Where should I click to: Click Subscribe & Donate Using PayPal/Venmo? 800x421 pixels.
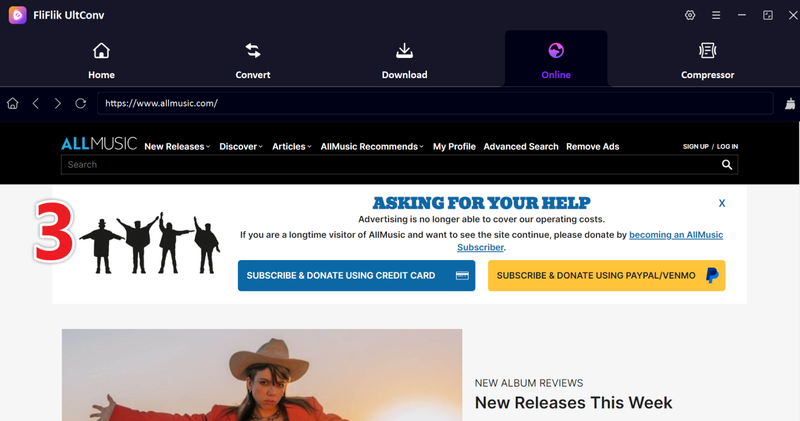point(606,276)
